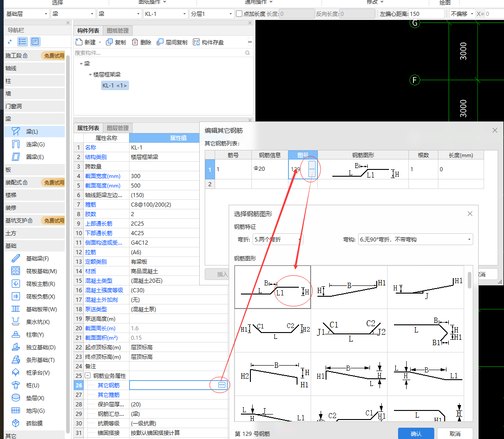Click the navigation bar add/expand icon
This screenshot has width=504, height=439.
10,42
